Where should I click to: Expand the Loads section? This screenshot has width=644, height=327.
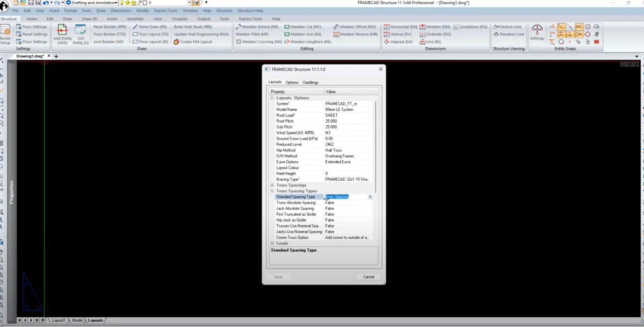(272, 243)
